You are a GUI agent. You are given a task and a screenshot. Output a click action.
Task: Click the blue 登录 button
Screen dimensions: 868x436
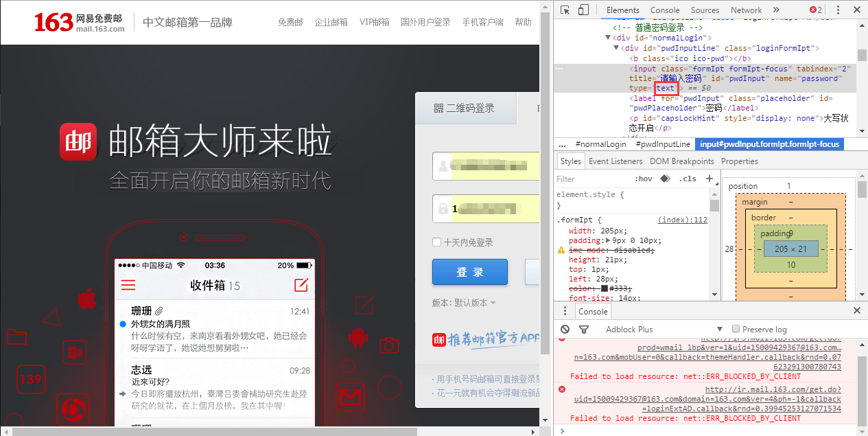coord(470,272)
